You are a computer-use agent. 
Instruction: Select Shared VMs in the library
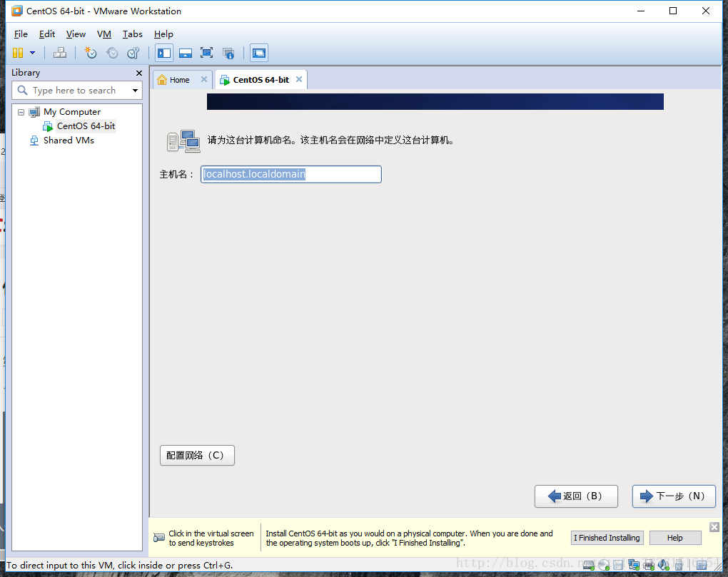pos(69,140)
